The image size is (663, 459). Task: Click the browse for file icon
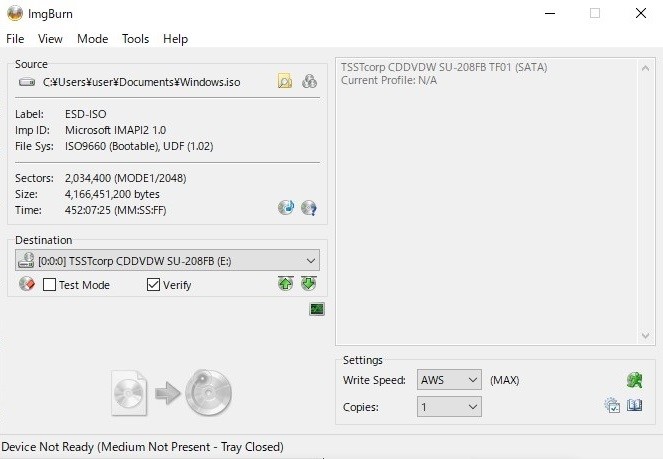[285, 82]
